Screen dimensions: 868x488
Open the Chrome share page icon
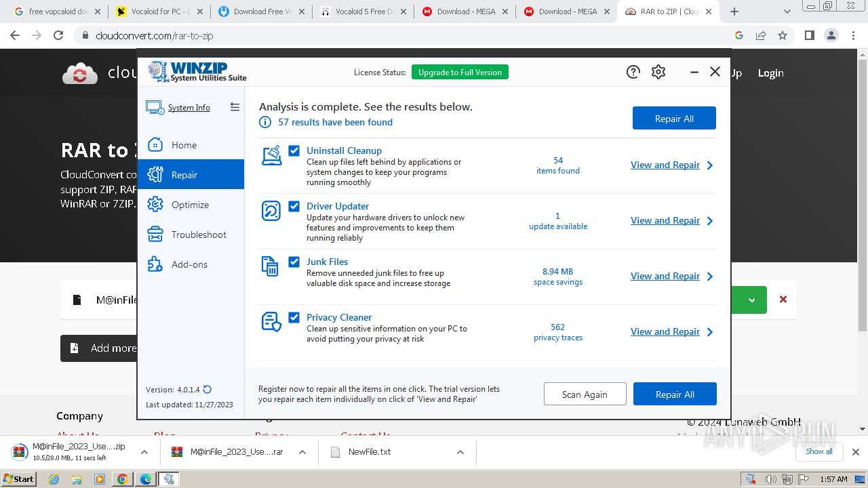pos(761,35)
